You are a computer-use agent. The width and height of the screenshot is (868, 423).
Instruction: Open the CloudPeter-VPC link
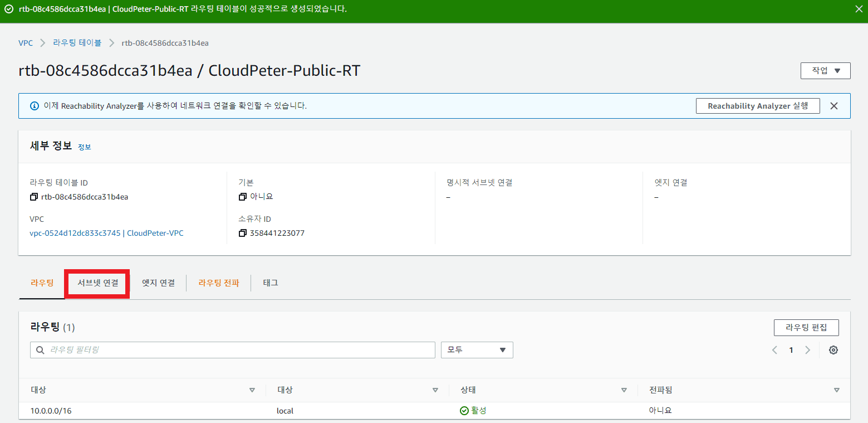tap(106, 233)
